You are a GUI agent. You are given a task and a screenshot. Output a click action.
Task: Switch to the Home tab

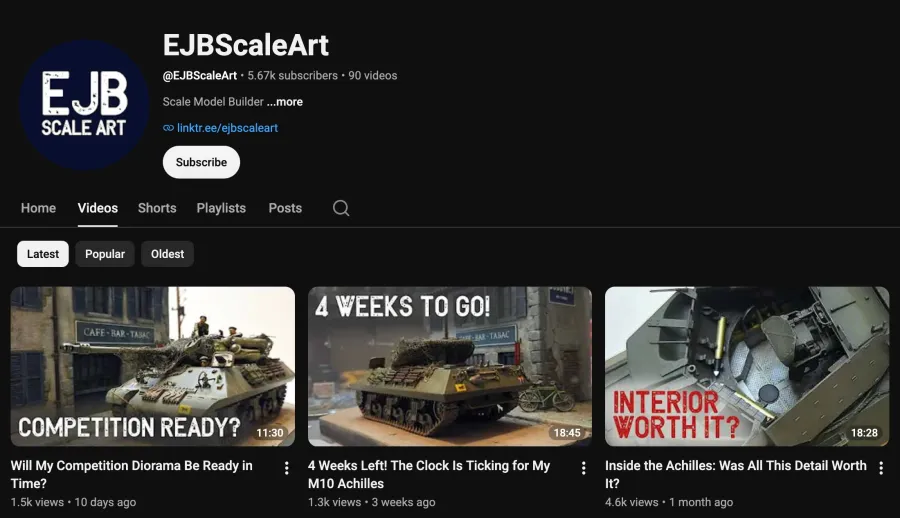(x=38, y=208)
